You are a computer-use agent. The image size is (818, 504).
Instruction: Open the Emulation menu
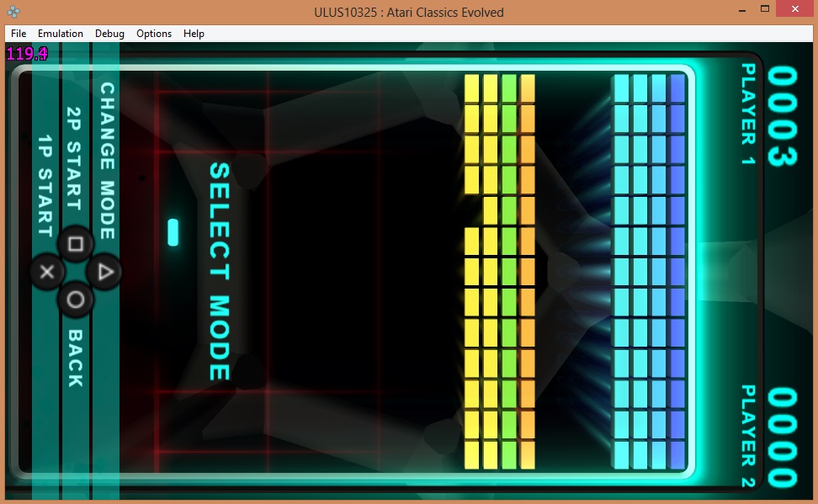61,34
